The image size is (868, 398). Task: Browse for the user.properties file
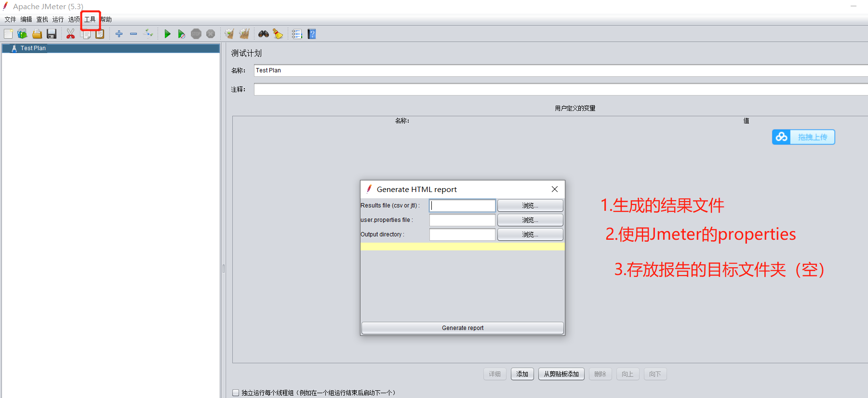click(530, 220)
